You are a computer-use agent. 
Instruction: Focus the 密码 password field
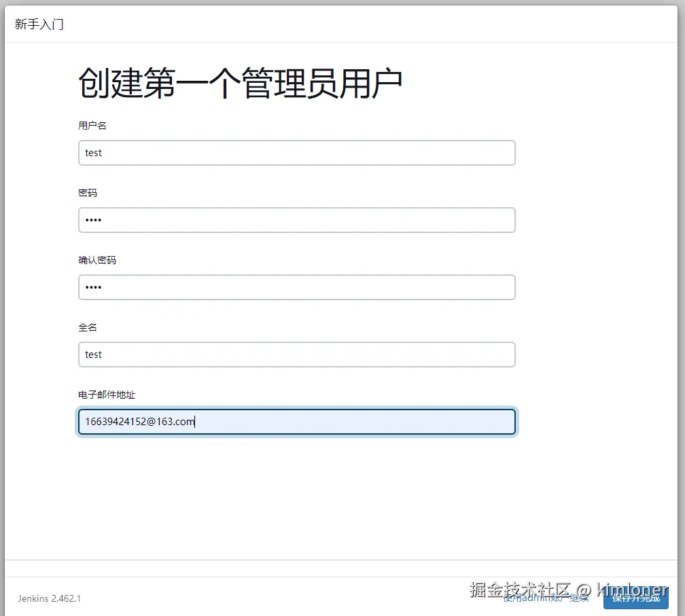click(296, 220)
